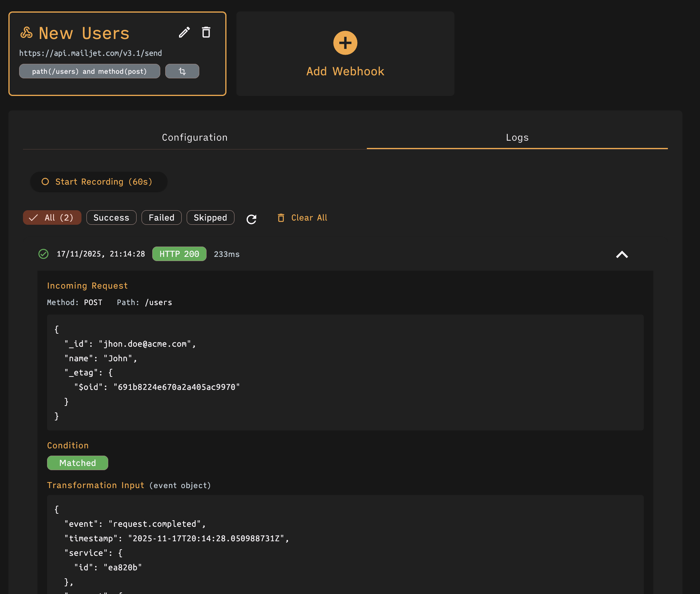Enable the Failed log filter

click(161, 217)
